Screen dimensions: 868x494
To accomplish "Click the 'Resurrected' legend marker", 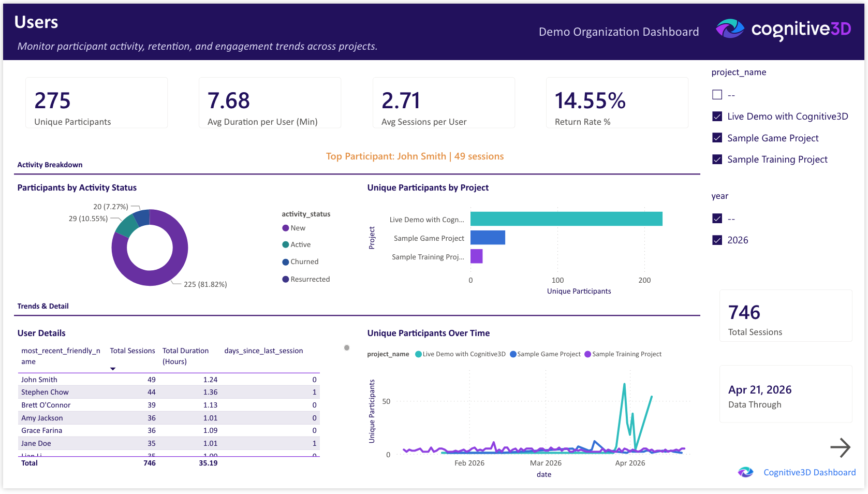I will [285, 279].
